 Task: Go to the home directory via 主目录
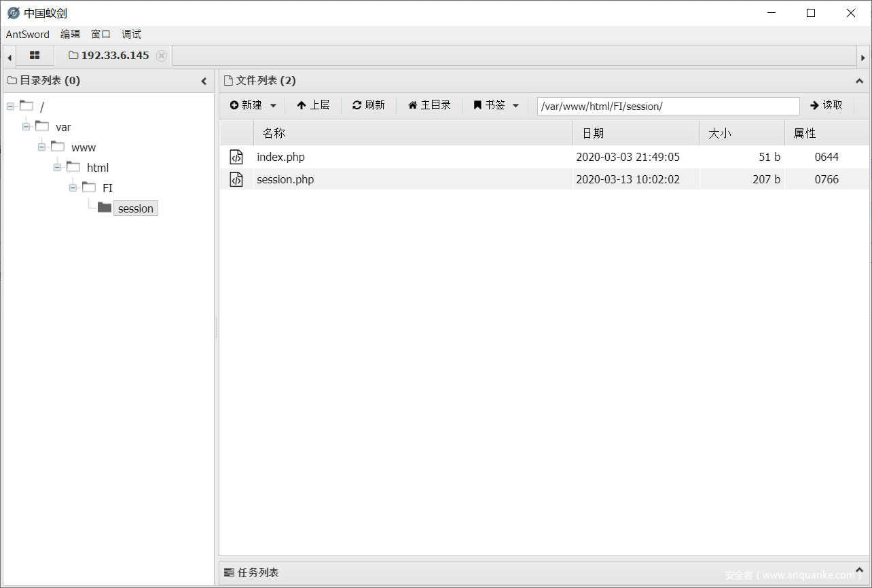coord(429,105)
